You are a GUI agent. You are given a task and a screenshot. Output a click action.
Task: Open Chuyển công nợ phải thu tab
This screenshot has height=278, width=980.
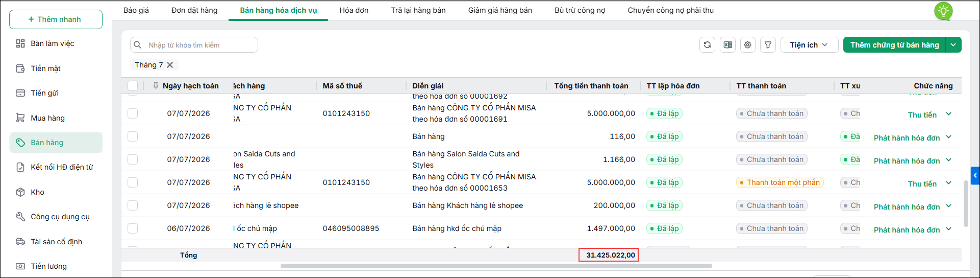pos(671,10)
